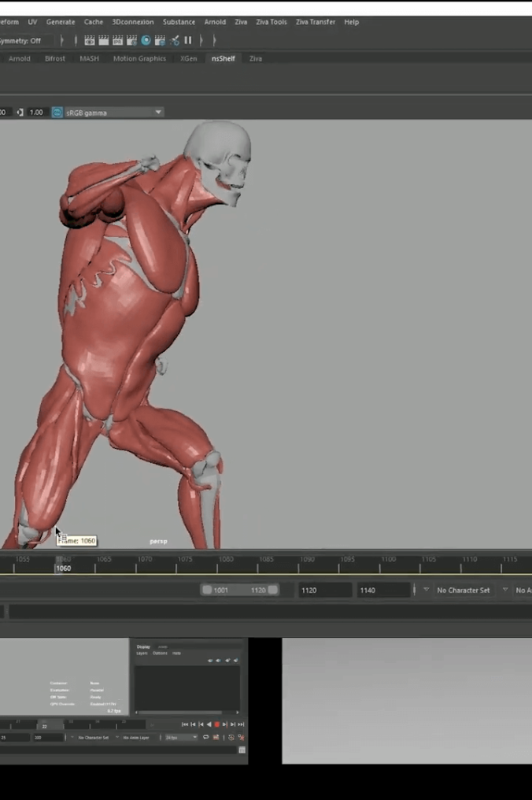Open the animation layer dropdown arrow at the right edge
The height and width of the screenshot is (800, 532).
point(505,590)
